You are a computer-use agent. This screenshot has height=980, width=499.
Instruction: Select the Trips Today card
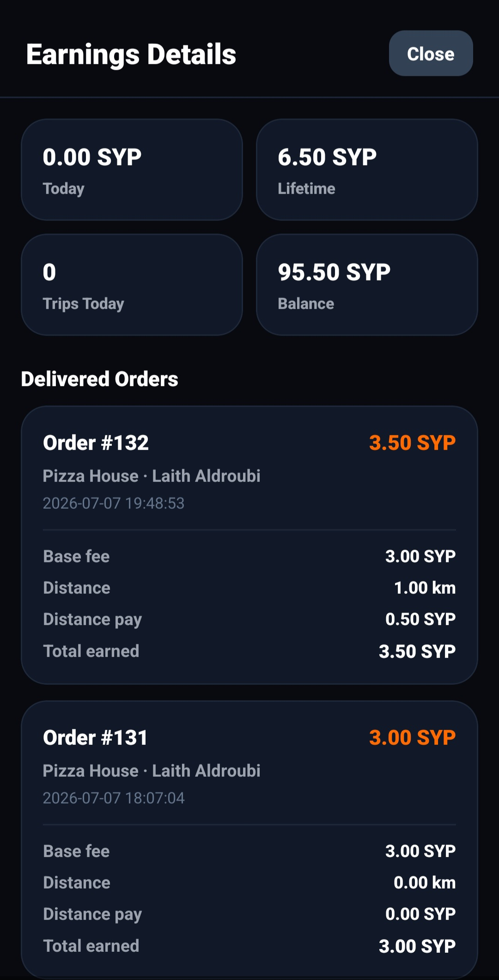pos(132,285)
